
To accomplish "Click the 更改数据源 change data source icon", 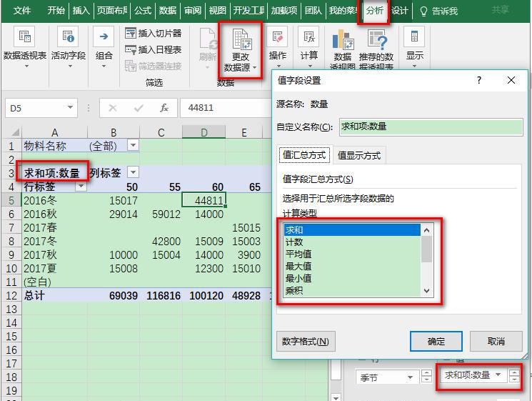I will point(241,39).
